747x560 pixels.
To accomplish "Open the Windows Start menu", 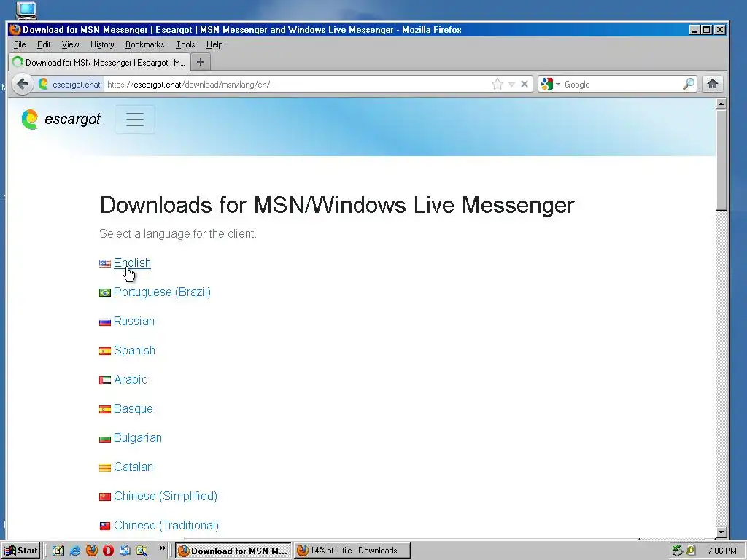I will pos(20,551).
